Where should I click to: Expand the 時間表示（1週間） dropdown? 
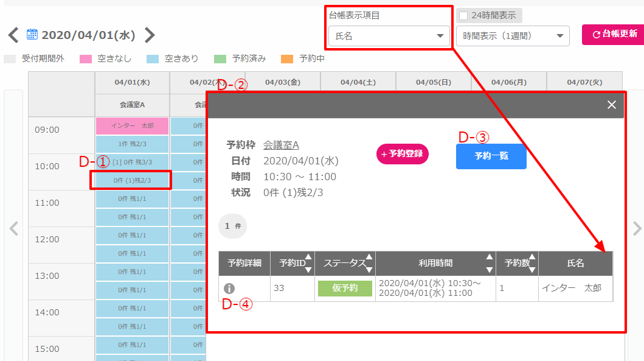(513, 36)
